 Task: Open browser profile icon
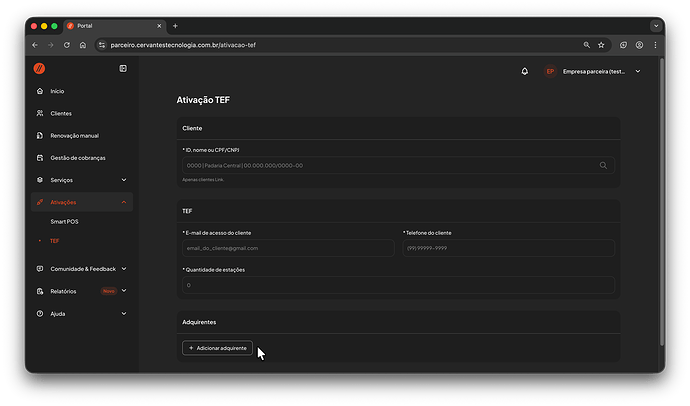point(639,45)
